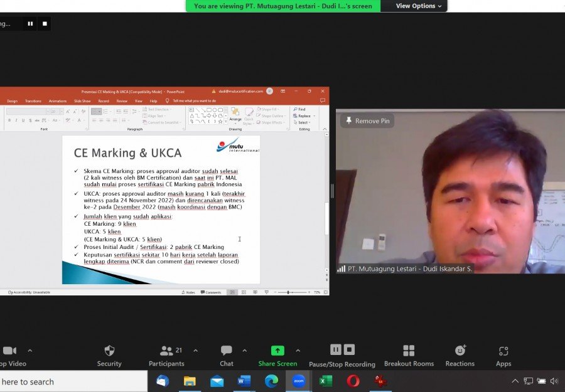Open the View Options dropdown

coord(418,6)
